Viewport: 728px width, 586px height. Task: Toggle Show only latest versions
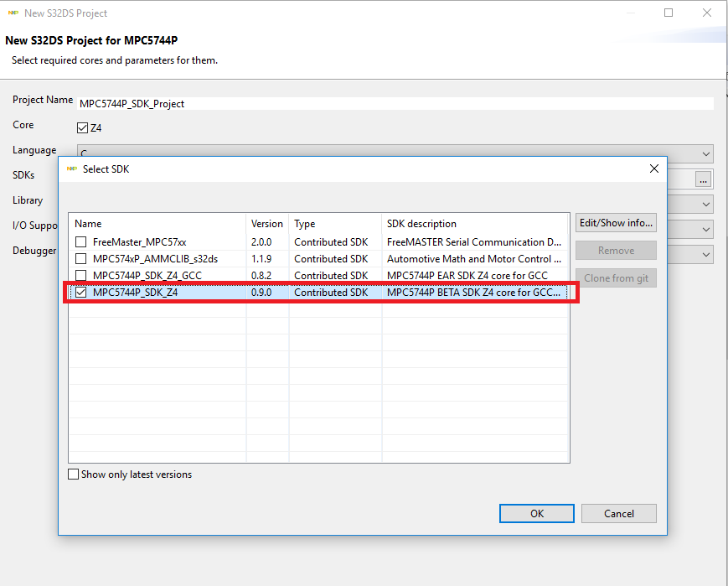(x=74, y=475)
